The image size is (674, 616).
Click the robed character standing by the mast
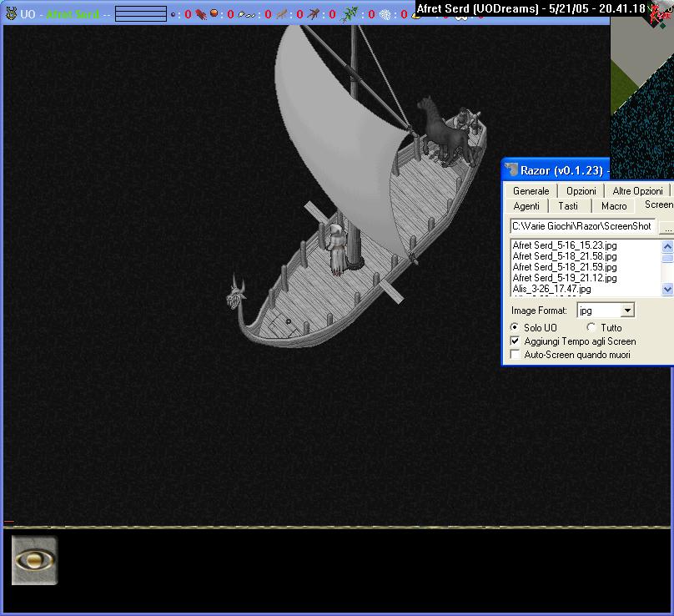[x=338, y=250]
